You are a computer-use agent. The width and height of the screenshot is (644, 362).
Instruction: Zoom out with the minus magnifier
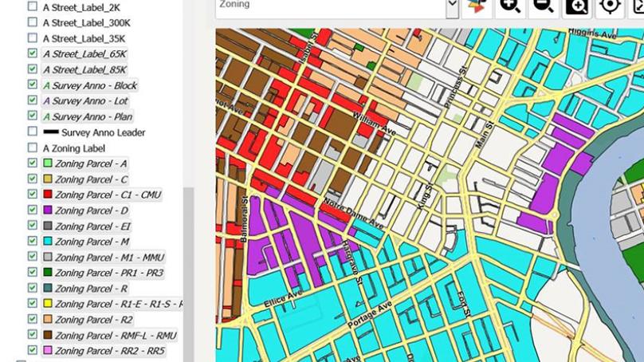tap(544, 6)
